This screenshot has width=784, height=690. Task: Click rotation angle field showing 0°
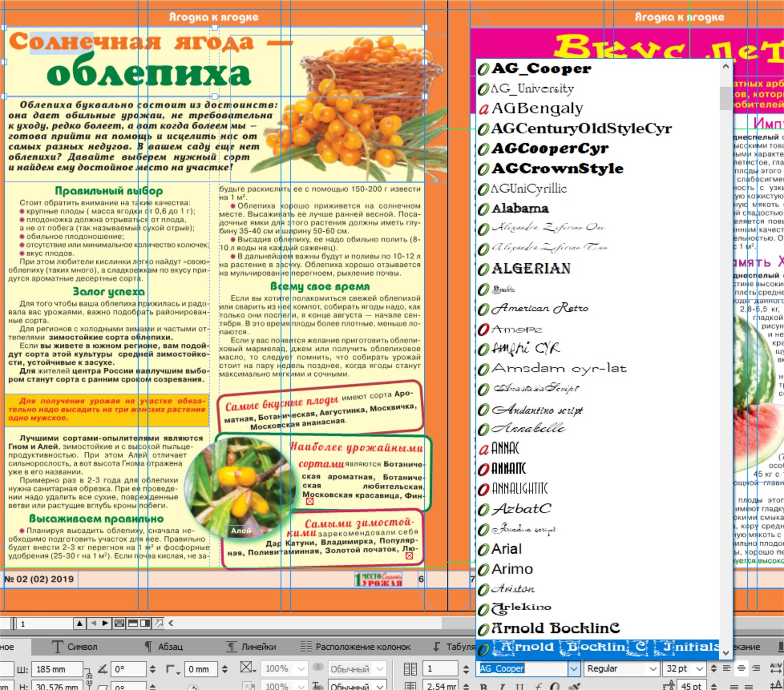point(129,669)
